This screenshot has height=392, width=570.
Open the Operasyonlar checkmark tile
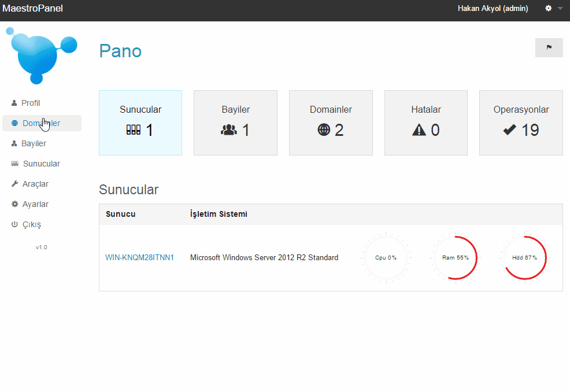(521, 123)
